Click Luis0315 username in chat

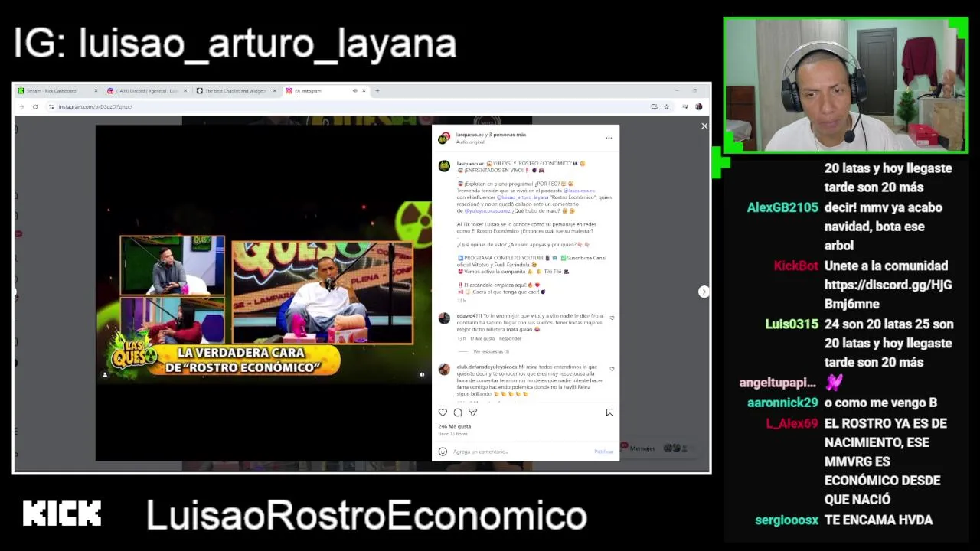[792, 324]
